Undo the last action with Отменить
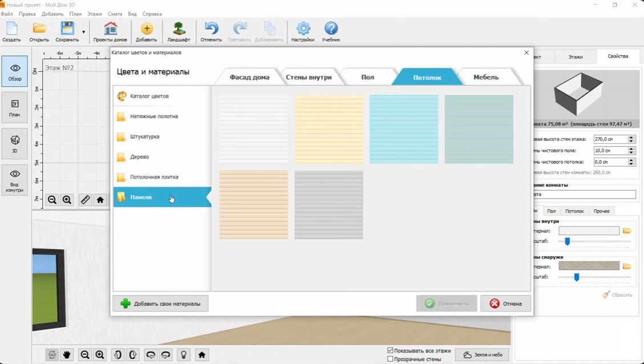The image size is (644, 364). click(211, 32)
